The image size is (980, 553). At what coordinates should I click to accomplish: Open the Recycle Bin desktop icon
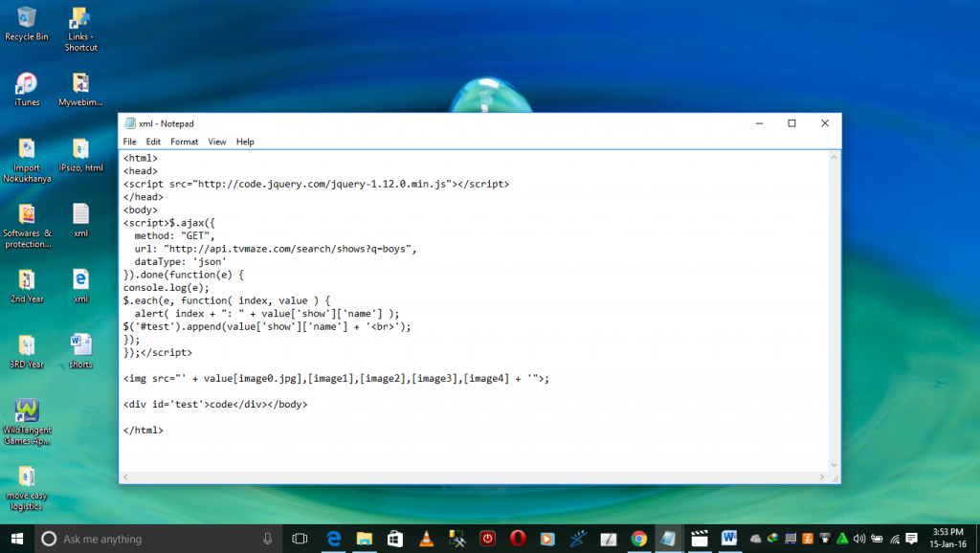26,24
